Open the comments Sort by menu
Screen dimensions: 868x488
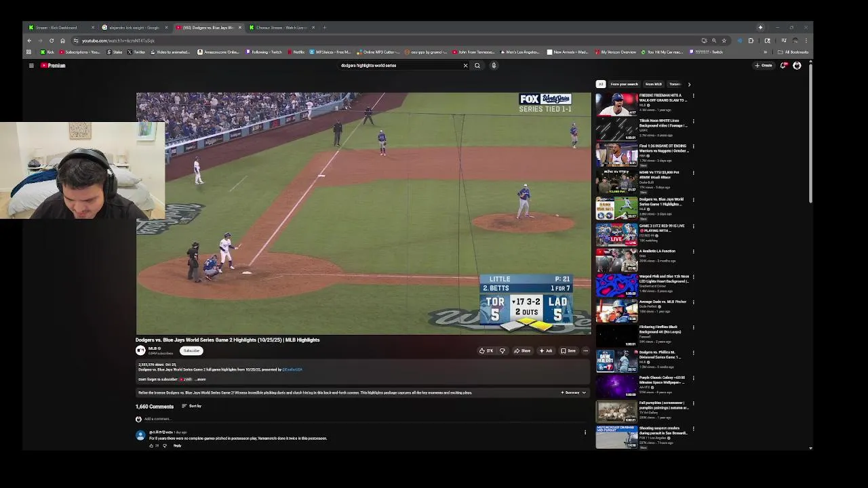click(x=191, y=406)
